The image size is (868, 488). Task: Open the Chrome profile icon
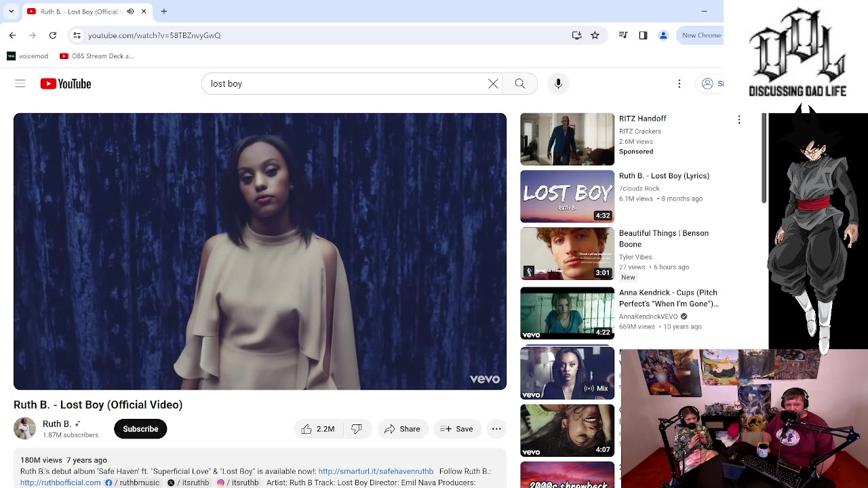663,35
